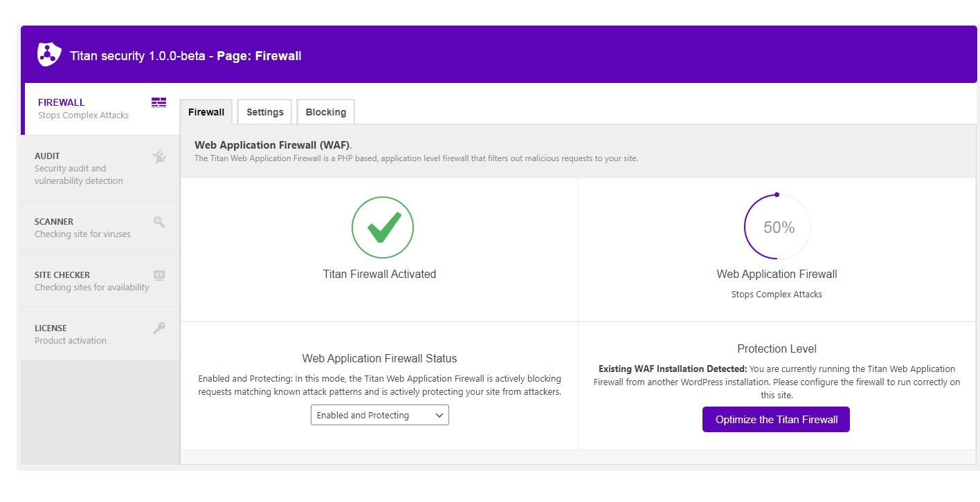980x502 pixels.
Task: Go to the Scanner sidebar section
Action: click(100, 227)
